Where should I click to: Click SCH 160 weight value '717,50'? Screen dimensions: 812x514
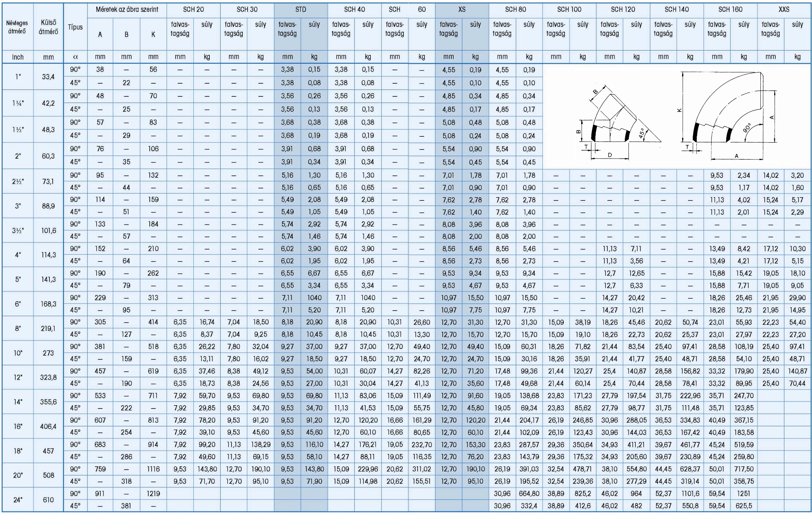pyautogui.click(x=744, y=469)
